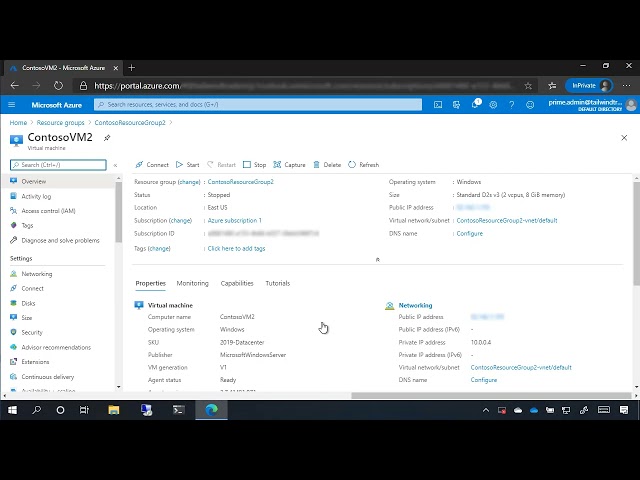640x480 pixels.
Task: Go to ContosoResourceGroup2 breadcrumb
Action: click(130, 122)
